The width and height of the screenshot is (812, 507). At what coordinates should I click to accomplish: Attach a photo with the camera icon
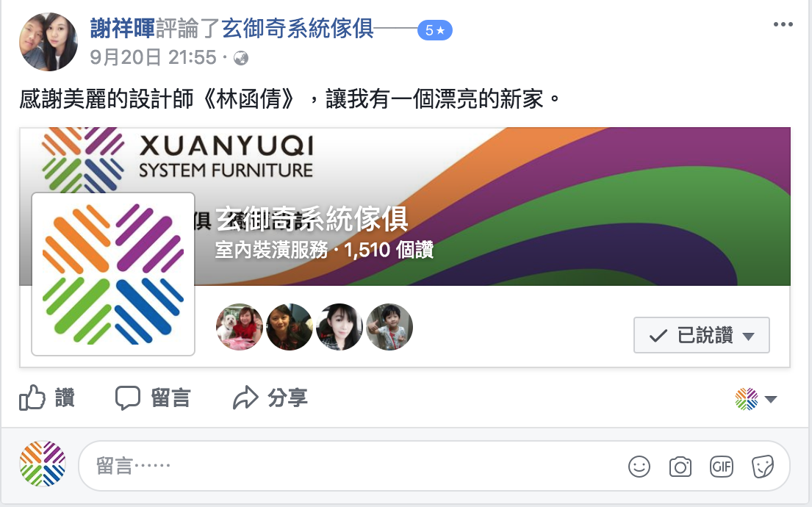680,467
